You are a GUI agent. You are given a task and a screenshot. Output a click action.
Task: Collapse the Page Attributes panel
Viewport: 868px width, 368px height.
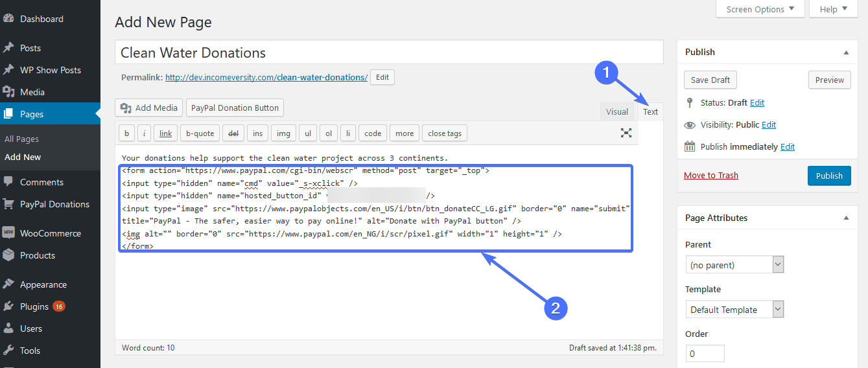tap(846, 218)
